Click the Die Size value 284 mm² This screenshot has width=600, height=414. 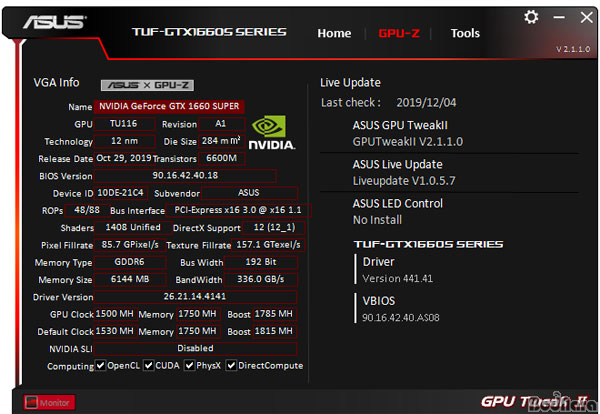[x=222, y=141]
